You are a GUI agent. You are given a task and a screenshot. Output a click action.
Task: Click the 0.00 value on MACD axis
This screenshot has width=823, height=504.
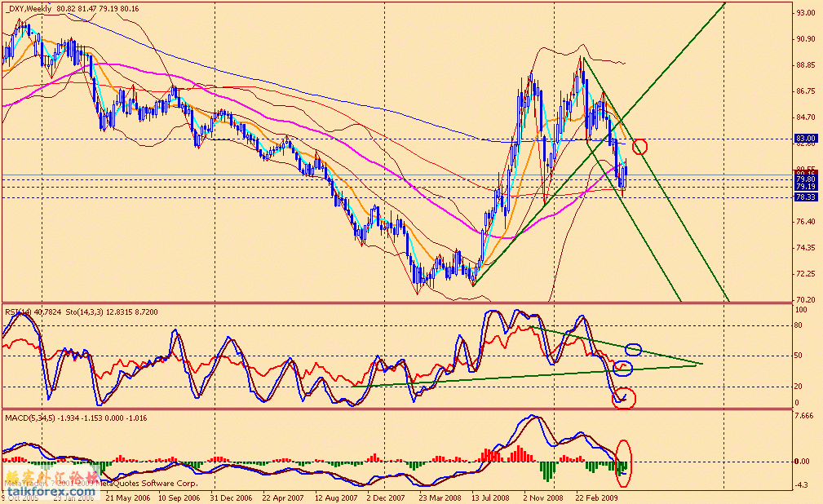coord(803,462)
